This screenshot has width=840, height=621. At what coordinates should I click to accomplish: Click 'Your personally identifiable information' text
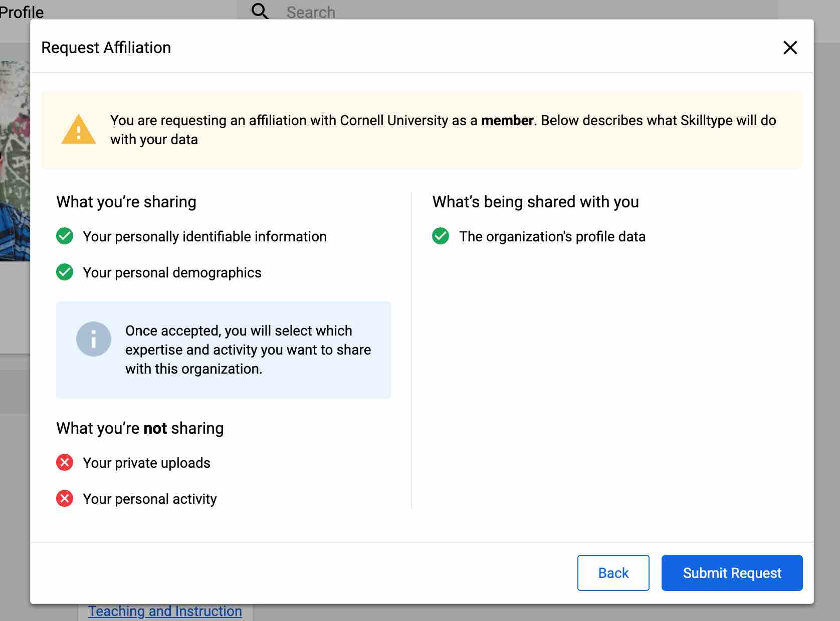(x=204, y=236)
